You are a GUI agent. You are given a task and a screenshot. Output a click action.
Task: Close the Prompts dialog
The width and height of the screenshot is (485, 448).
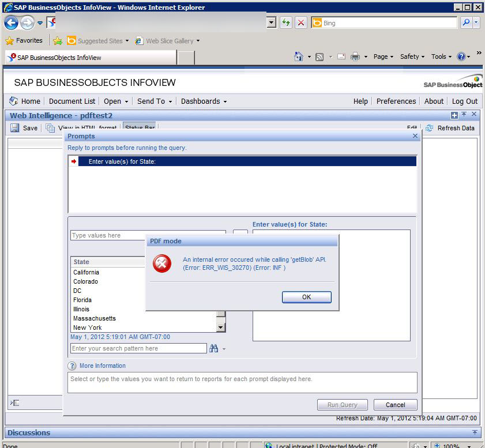pos(415,136)
